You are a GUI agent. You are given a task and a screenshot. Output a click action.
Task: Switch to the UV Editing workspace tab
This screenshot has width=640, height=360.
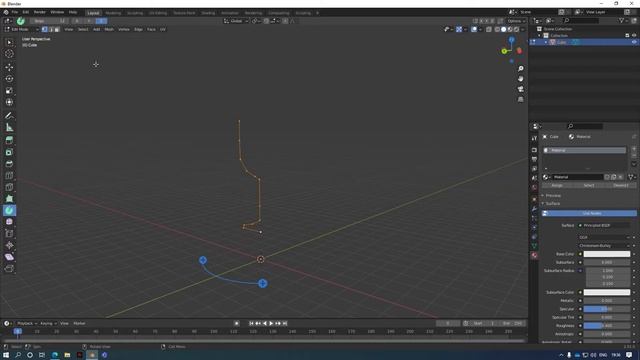point(158,13)
